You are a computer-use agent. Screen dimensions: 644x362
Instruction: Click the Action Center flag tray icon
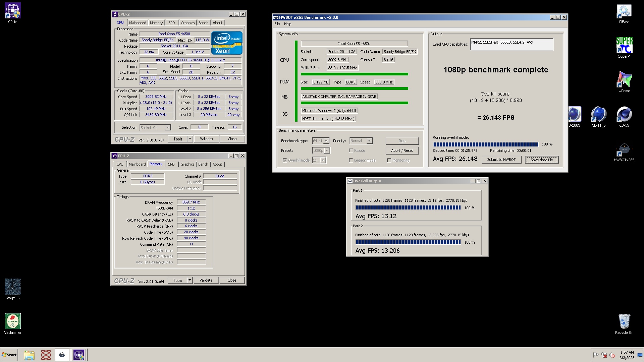pyautogui.click(x=596, y=355)
